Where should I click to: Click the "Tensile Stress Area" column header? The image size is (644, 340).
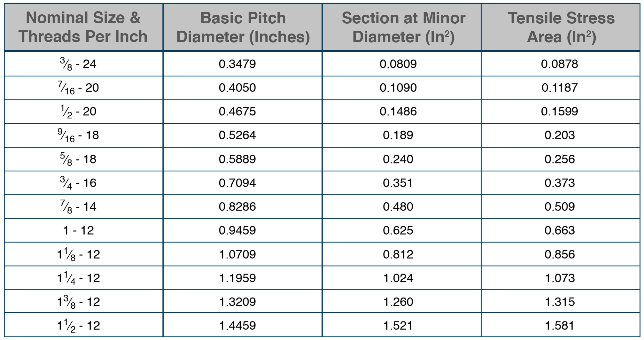tap(561, 27)
